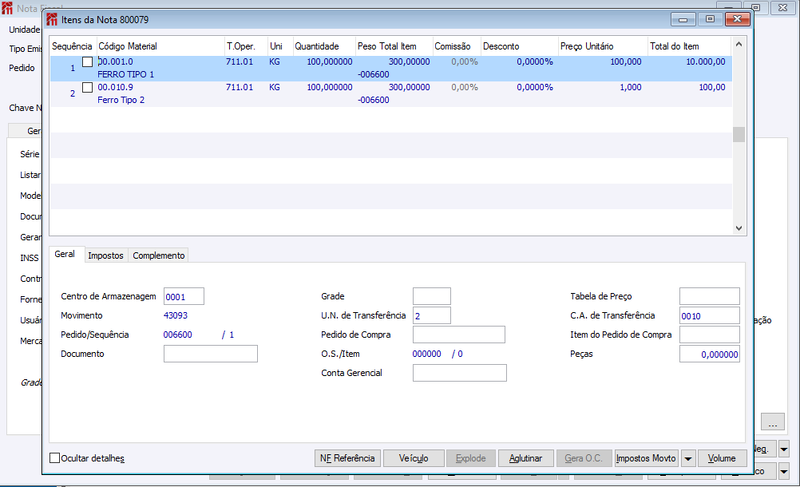Click the Veículo button
This screenshot has height=487, width=800.
[x=413, y=458]
